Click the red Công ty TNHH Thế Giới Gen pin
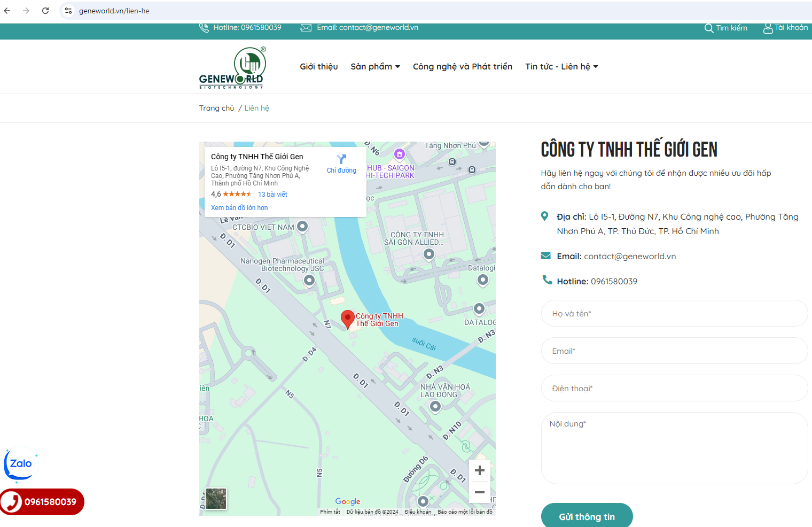 pyautogui.click(x=348, y=320)
